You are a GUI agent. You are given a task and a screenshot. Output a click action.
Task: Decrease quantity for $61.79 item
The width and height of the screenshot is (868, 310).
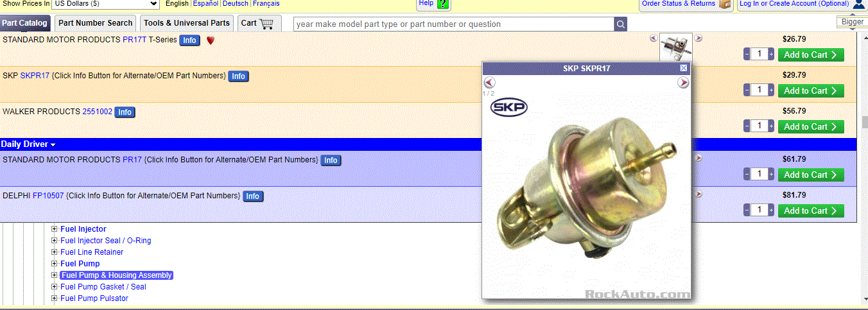(x=747, y=175)
